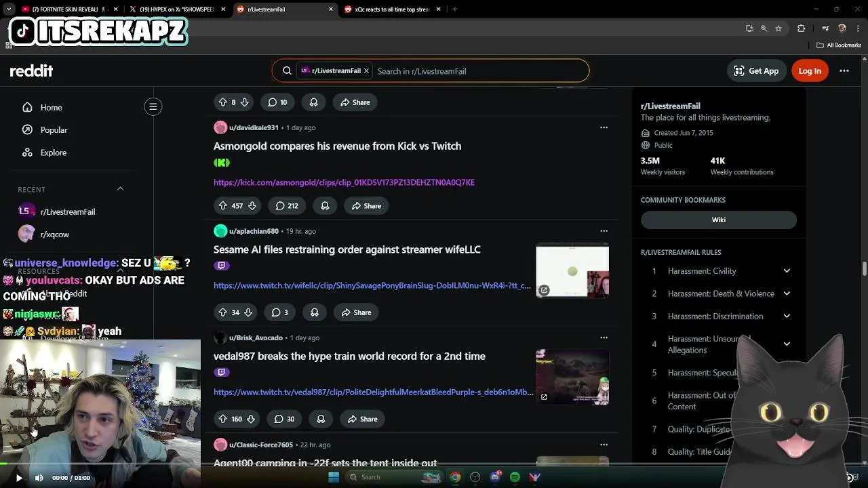This screenshot has height=488, width=868.
Task: Open r/xqcow from Recent list
Action: tap(54, 235)
